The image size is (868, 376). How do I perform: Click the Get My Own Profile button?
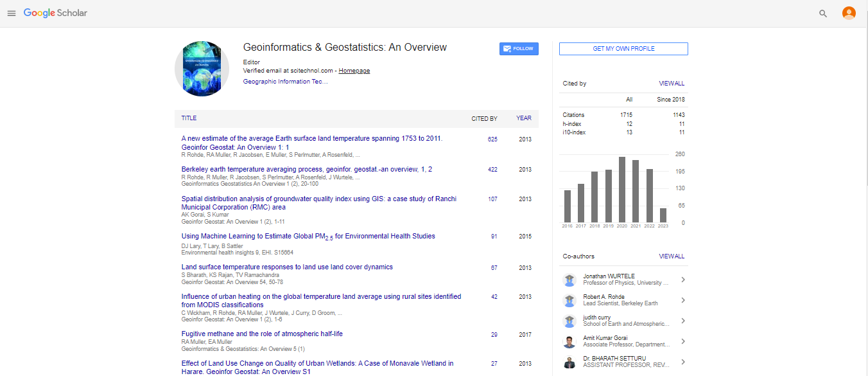[623, 49]
